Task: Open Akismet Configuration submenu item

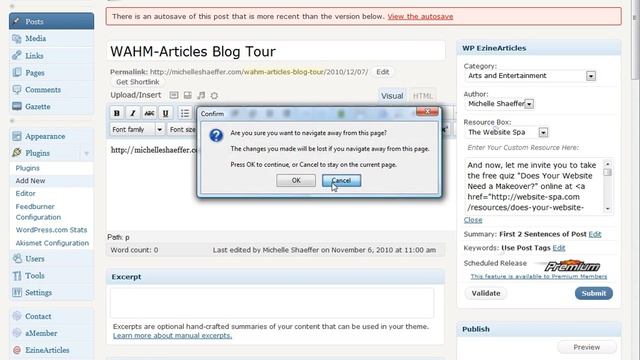Action: click(x=52, y=243)
